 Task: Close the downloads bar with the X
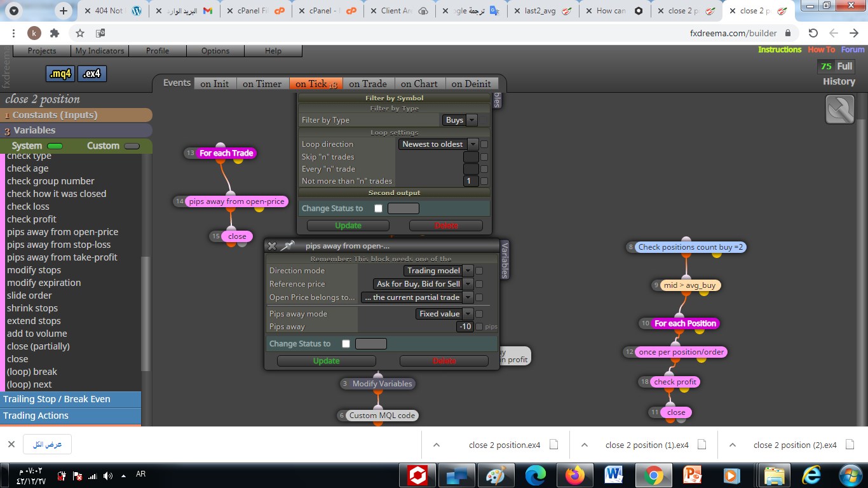pos(11,444)
